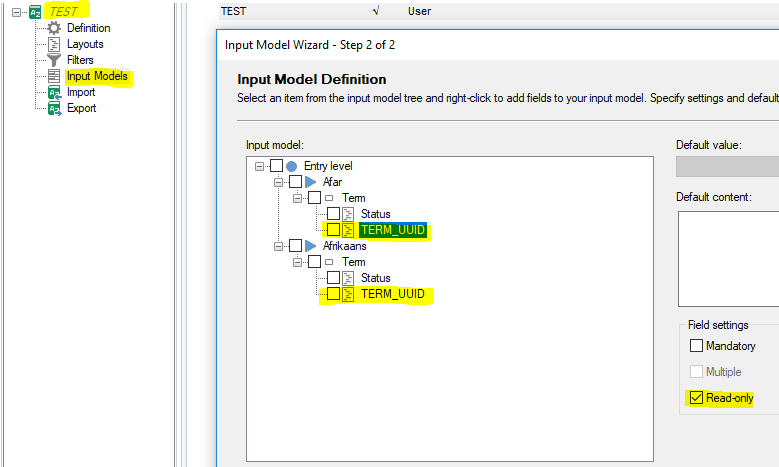Click the Layouts icon in sidebar
This screenshot has height=467, width=779.
click(x=55, y=44)
